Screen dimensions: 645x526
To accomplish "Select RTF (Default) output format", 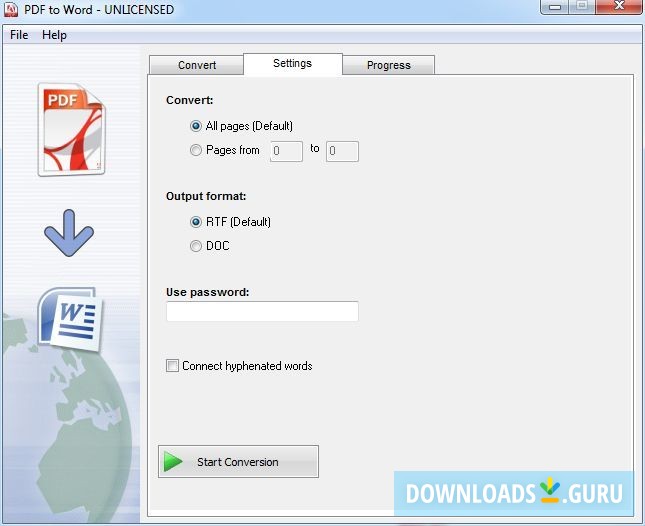I will [x=230, y=222].
